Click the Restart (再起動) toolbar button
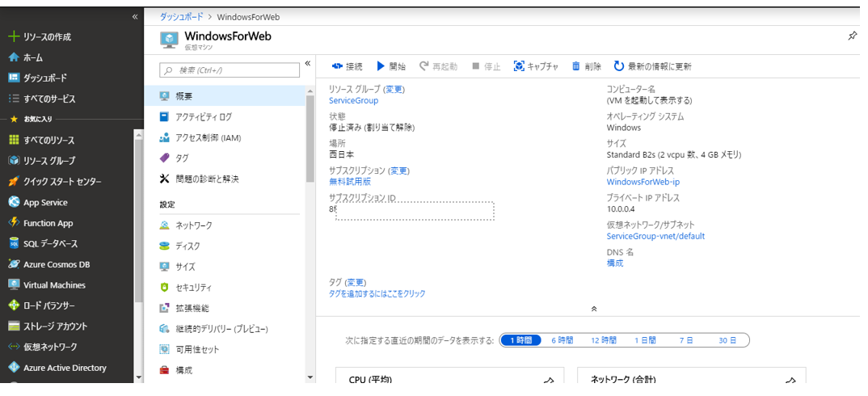Screen dimensions: 868x396 (438, 66)
